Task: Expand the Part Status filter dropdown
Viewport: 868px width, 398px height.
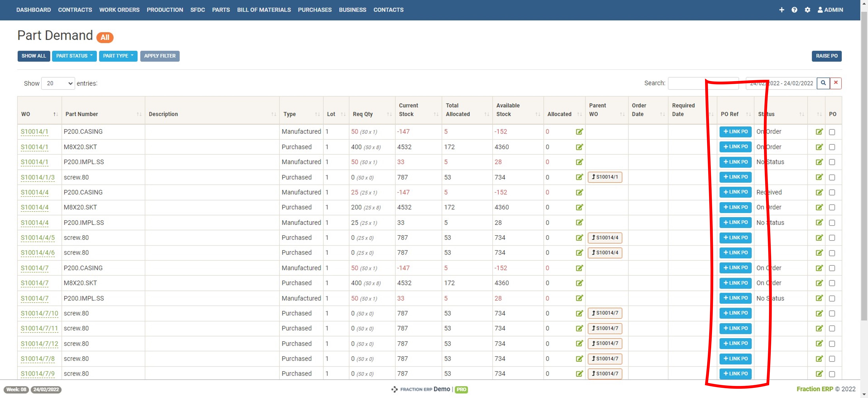Action: tap(74, 56)
